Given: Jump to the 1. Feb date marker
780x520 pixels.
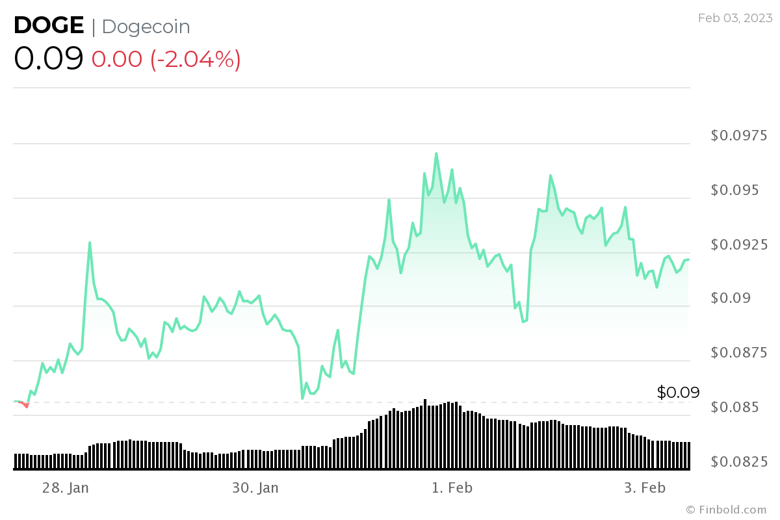Looking at the screenshot, I should tap(452, 488).
